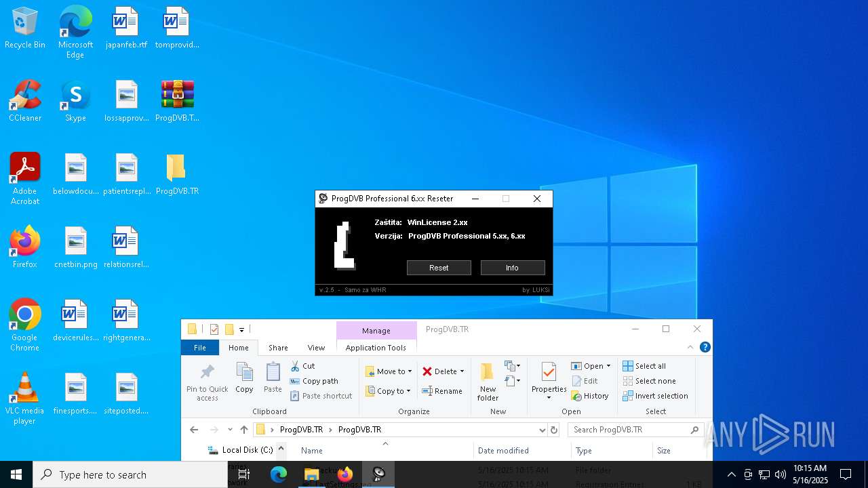Click the Explorer Back arrow
The width and height of the screenshot is (868, 488).
point(194,430)
